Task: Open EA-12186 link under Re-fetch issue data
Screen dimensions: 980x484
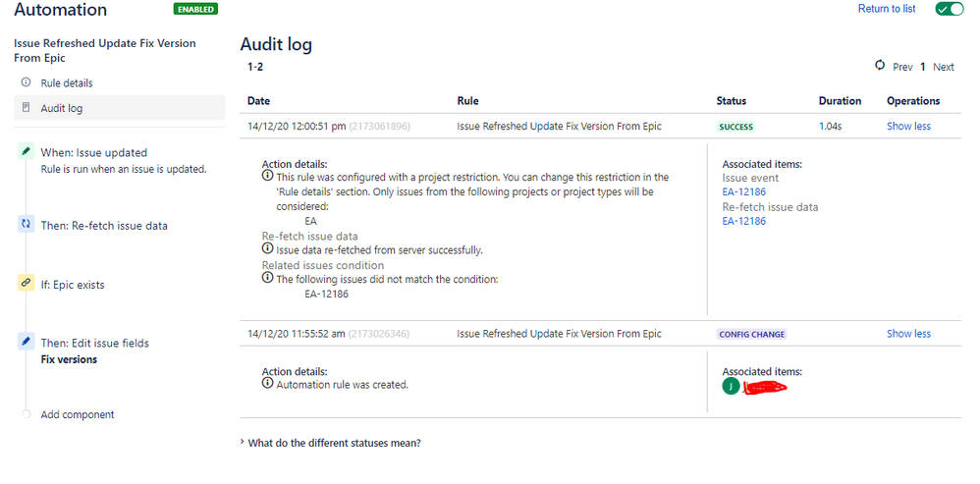Action: [743, 221]
